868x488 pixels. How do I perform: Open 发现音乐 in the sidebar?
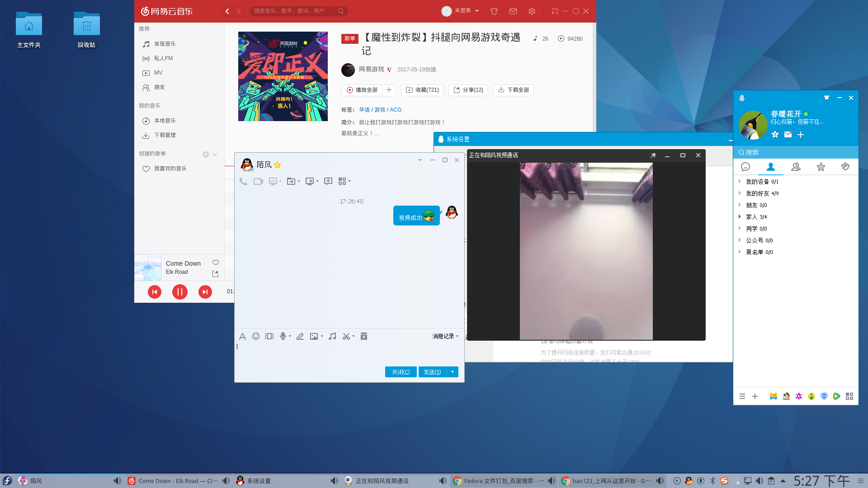click(165, 44)
